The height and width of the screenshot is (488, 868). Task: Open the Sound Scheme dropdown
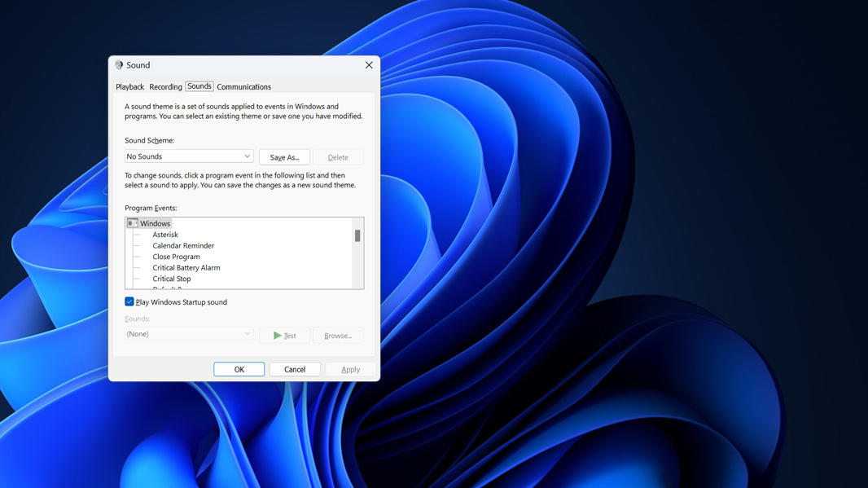tap(189, 156)
